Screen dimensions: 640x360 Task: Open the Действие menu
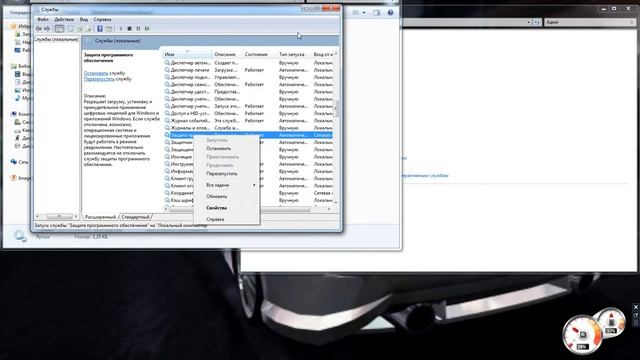click(64, 19)
